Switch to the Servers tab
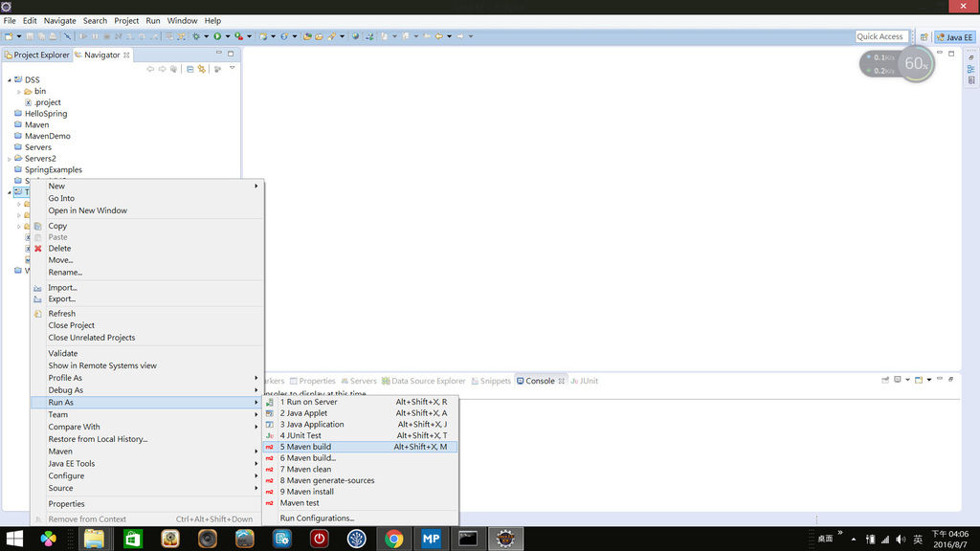This screenshot has width=980, height=551. [359, 381]
